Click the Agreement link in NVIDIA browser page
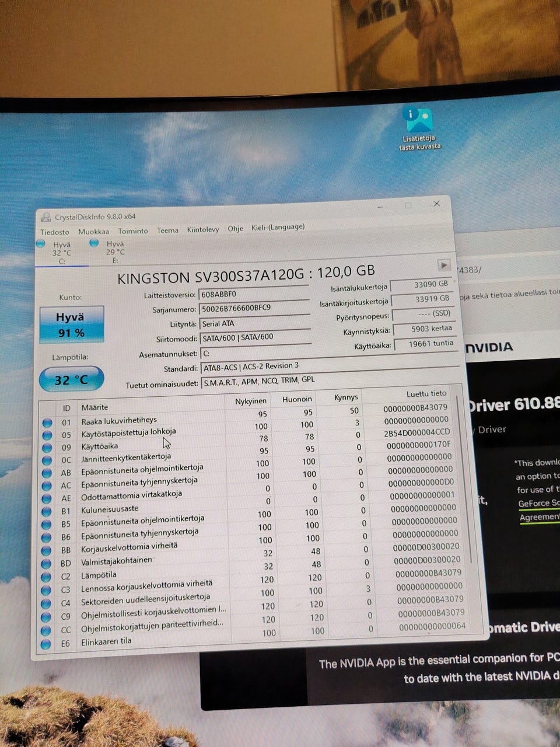This screenshot has height=747, width=560. [x=540, y=517]
